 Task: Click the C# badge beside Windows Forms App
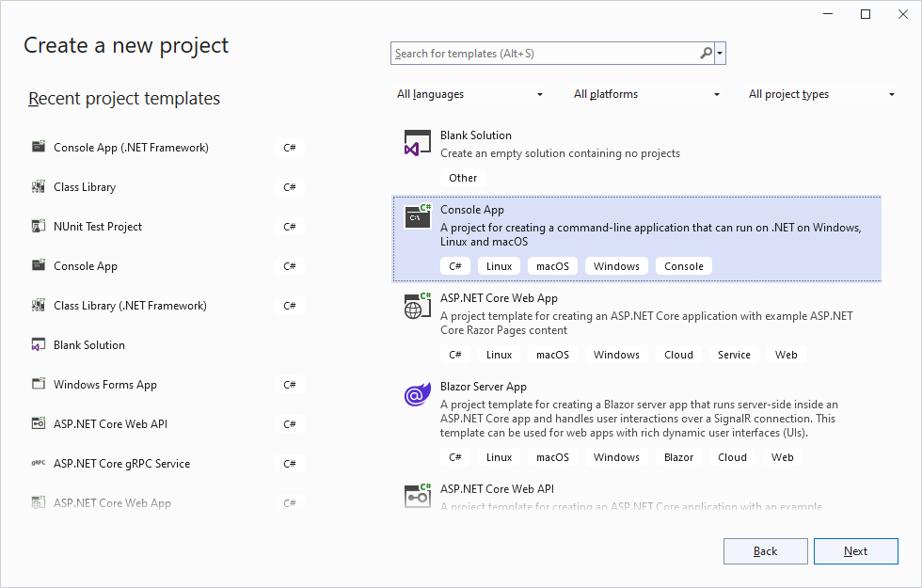pos(290,385)
